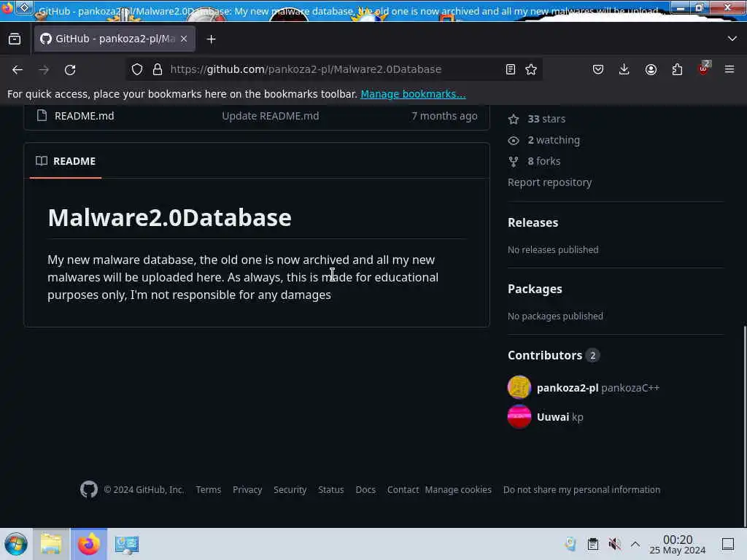The image size is (747, 560).
Task: Click the Report repository link
Action: [x=550, y=182]
